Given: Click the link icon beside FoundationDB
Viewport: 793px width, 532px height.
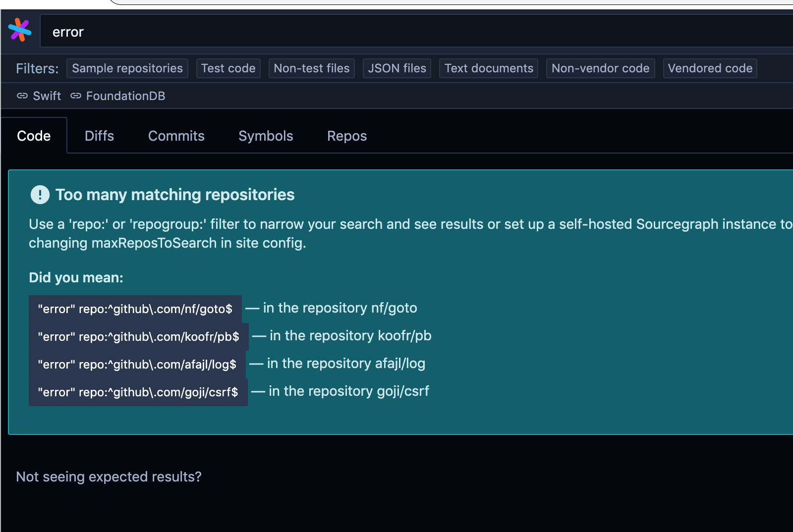Looking at the screenshot, I should pos(75,96).
